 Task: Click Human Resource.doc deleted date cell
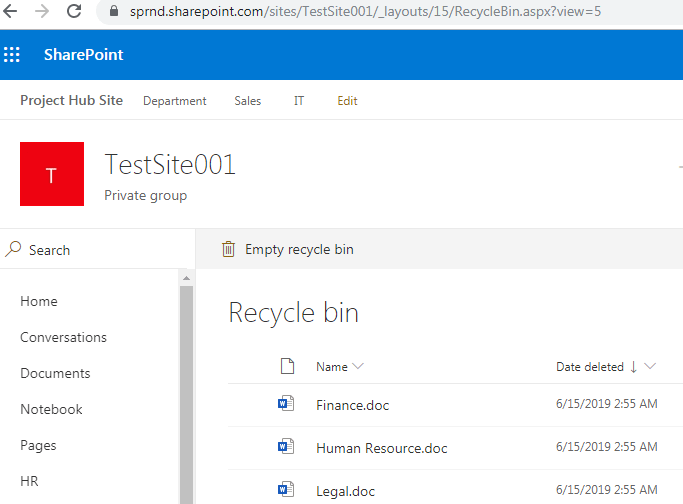(606, 447)
